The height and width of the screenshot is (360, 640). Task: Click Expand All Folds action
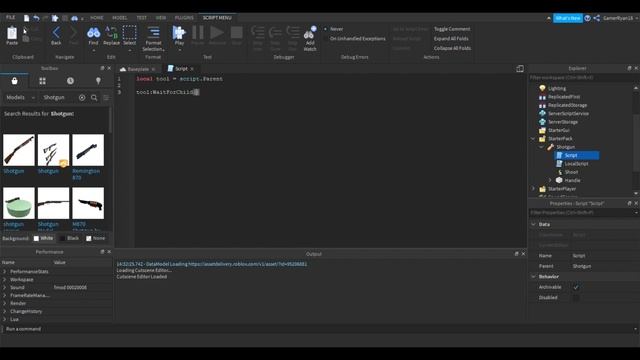tap(451, 39)
